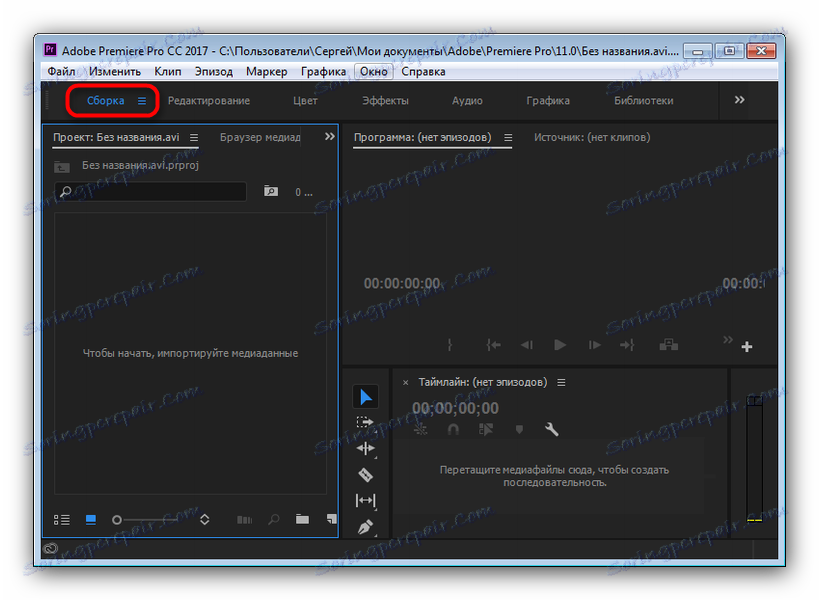Click the automate to sequence icon
The height and width of the screenshot is (600, 819).
pos(244,520)
